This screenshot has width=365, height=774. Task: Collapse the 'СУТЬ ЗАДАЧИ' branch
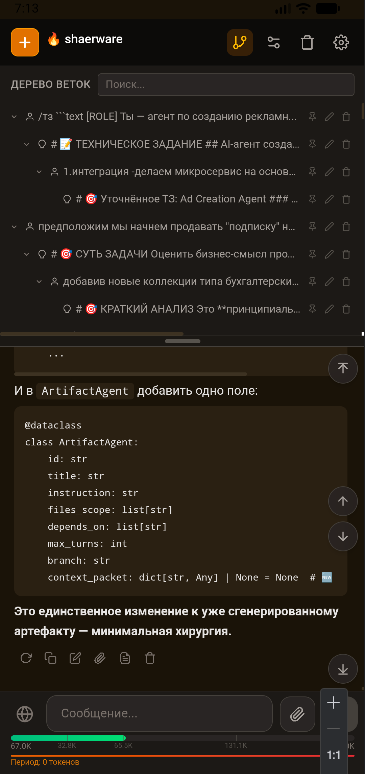pos(27,254)
